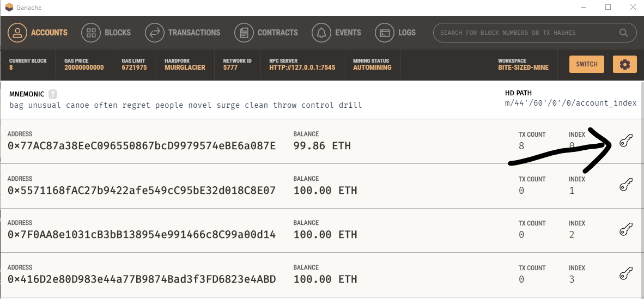Screen dimensions: 644x299
Task: Click the HD path m/44'/60'/0'/0/account_index
Action: pyautogui.click(x=571, y=103)
